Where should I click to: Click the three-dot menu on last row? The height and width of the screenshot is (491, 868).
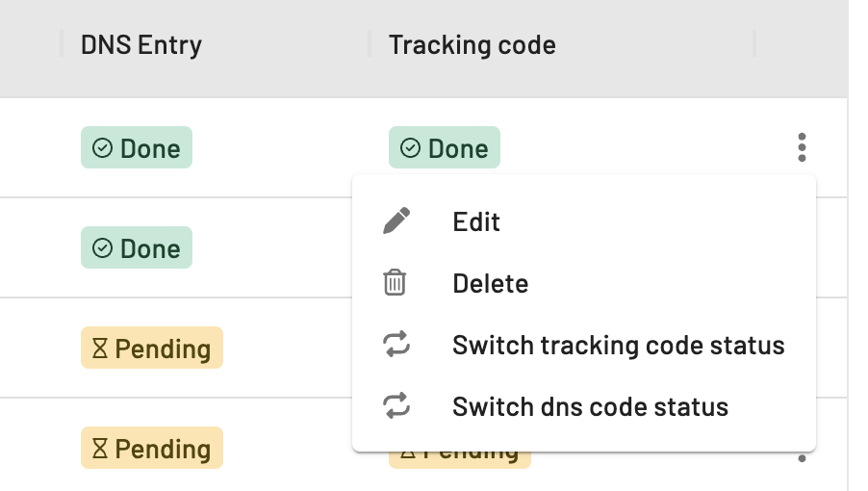pos(802,458)
